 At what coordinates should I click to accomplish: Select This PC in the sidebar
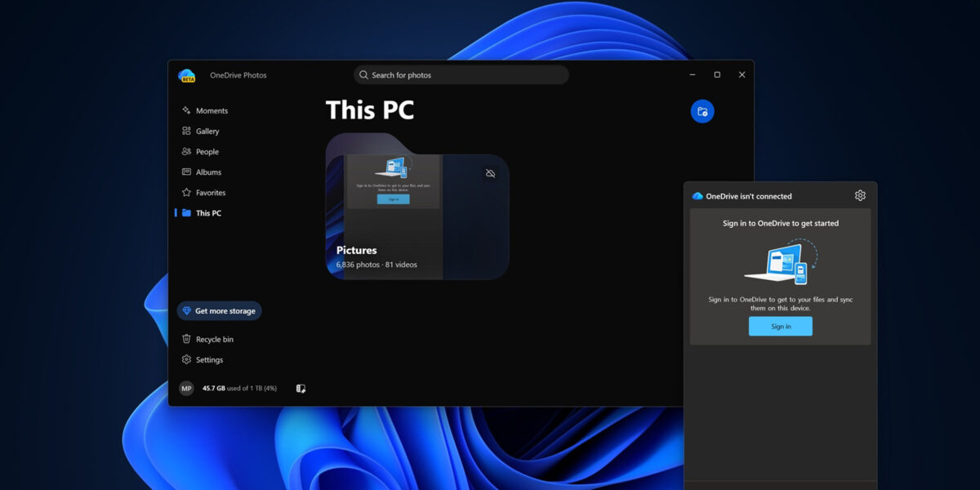(x=202, y=213)
